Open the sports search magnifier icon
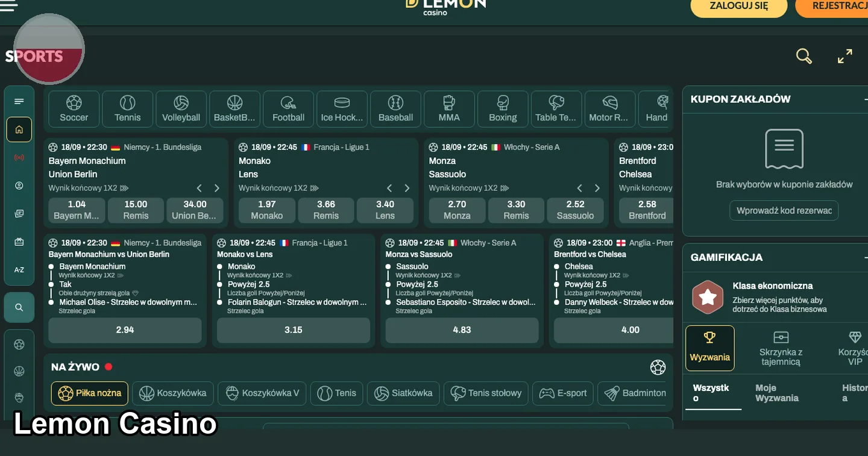The image size is (868, 456). (804, 56)
